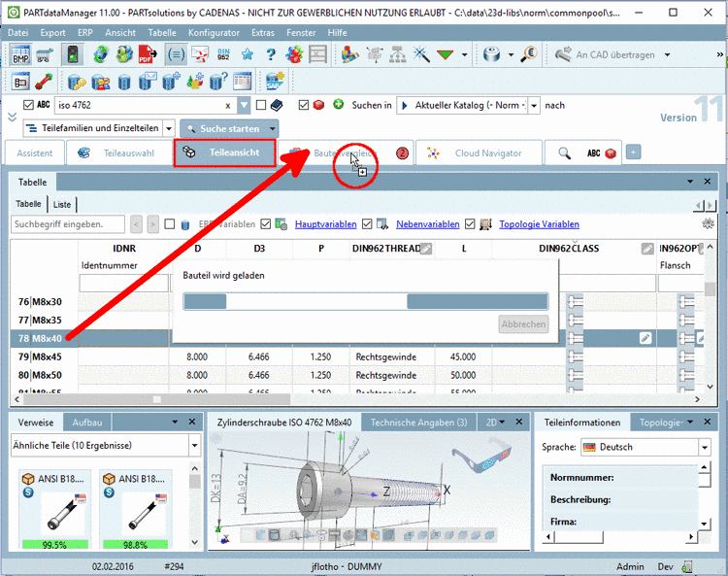Click the magic wand toolbar icon
This screenshot has height=576, width=728.
point(421,54)
